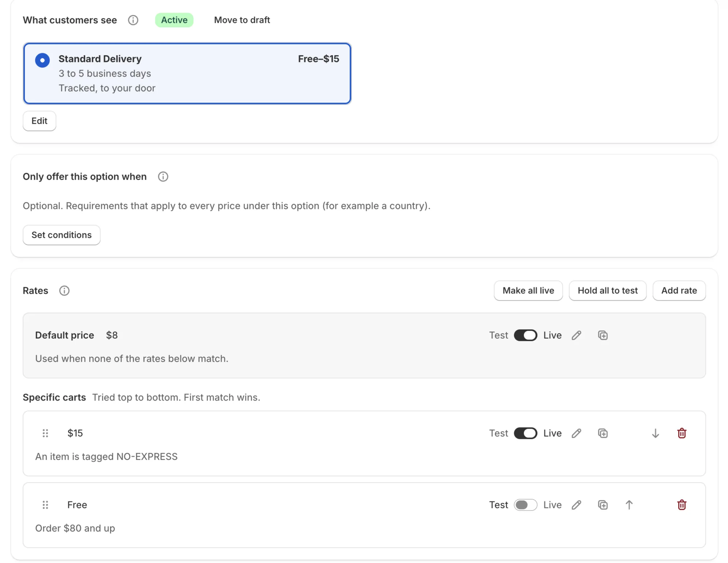The width and height of the screenshot is (728, 563).
Task: Select the Standard Delivery radio button
Action: click(42, 60)
